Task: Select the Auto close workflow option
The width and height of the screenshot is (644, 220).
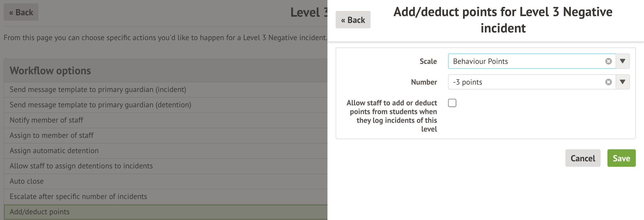Action: coord(27,182)
